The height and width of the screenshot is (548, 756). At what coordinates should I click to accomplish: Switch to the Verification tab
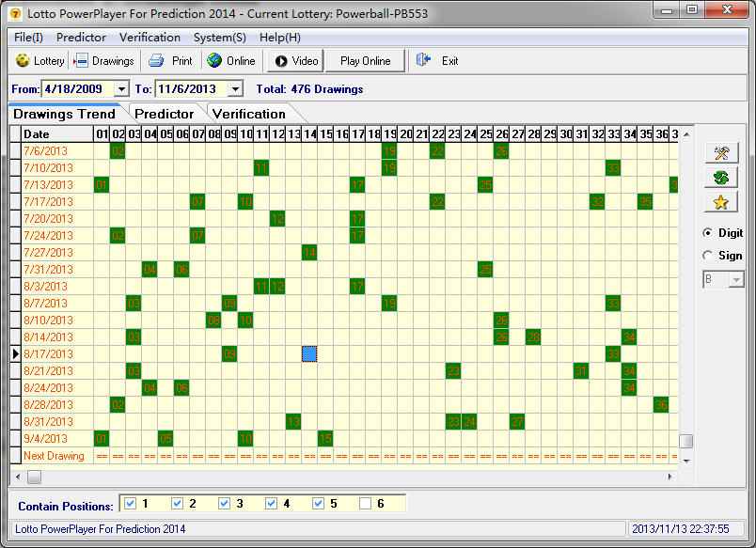click(249, 114)
